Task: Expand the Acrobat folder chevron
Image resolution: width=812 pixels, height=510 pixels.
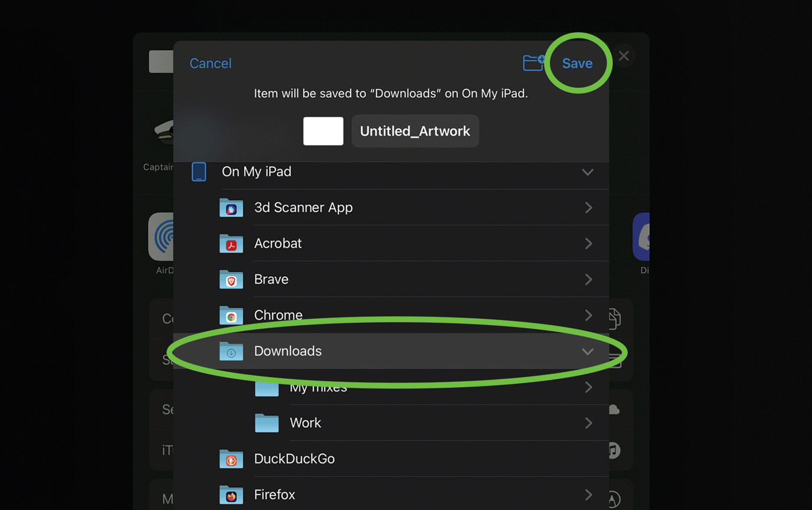Action: point(588,244)
